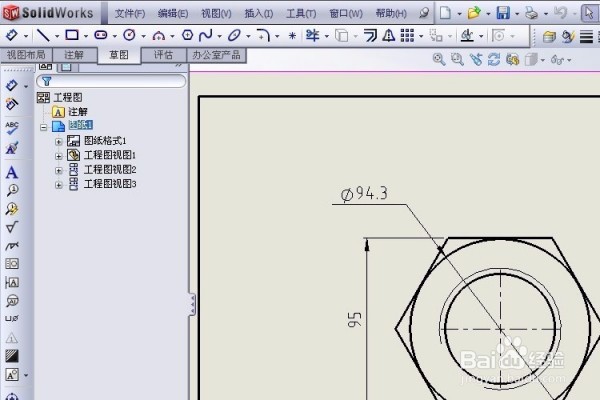The height and width of the screenshot is (400, 600).
Task: Collapse the 图纸1 sheet tree node
Action: tap(43, 127)
